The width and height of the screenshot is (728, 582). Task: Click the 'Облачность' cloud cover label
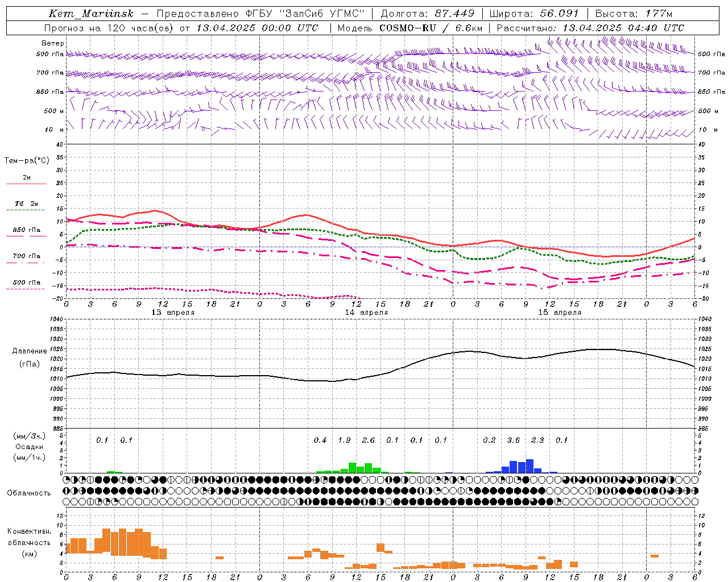[29, 493]
